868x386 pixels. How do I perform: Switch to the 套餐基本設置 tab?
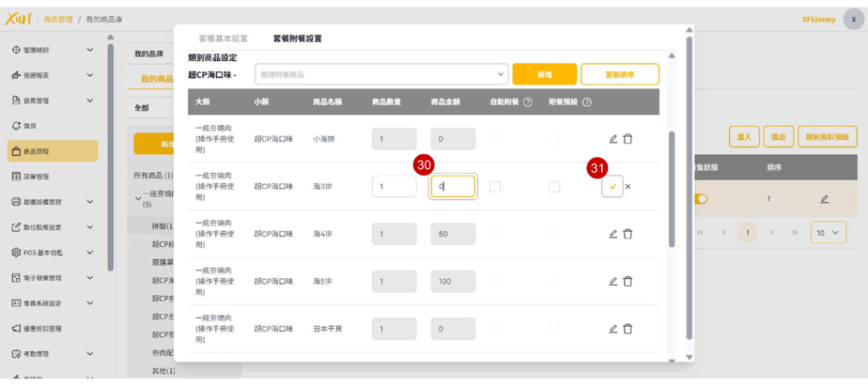click(x=223, y=39)
